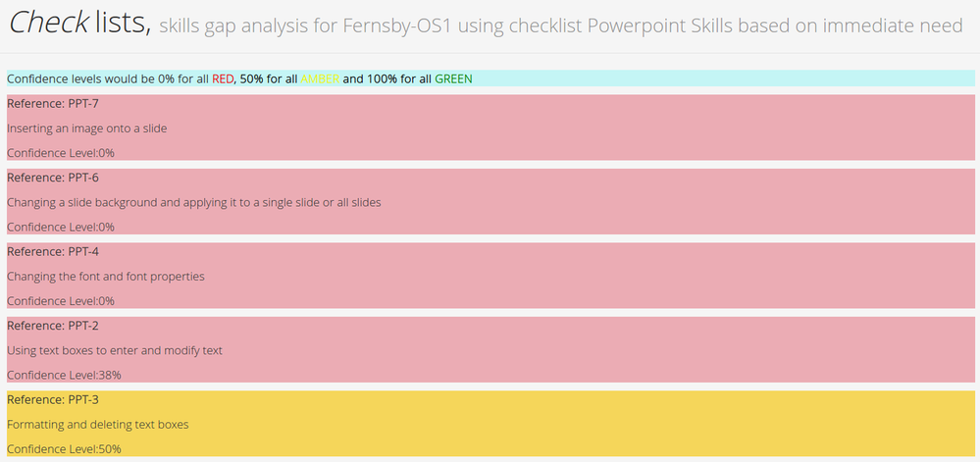The image size is (980, 462).
Task: Click 'Changing a slide background' description
Action: coord(193,202)
